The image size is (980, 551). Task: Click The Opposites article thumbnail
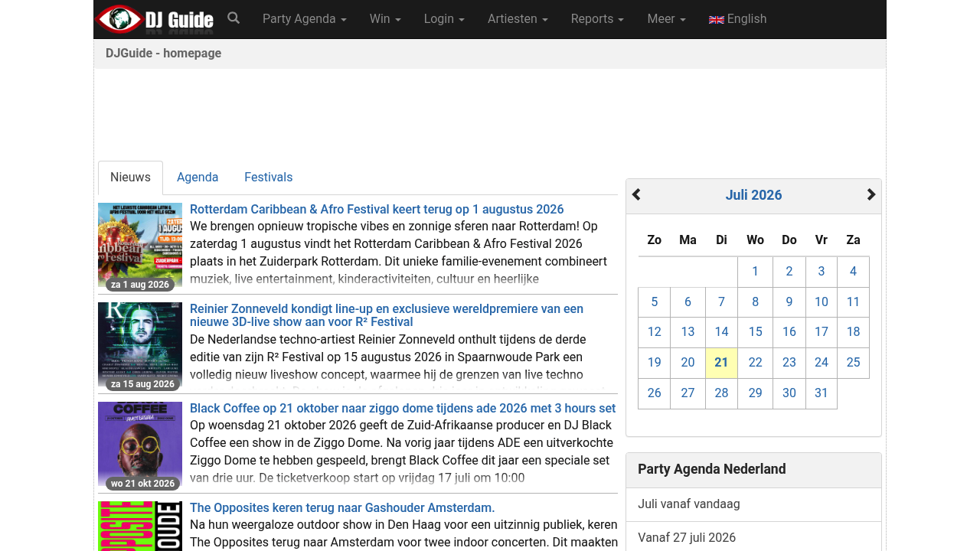tap(140, 527)
